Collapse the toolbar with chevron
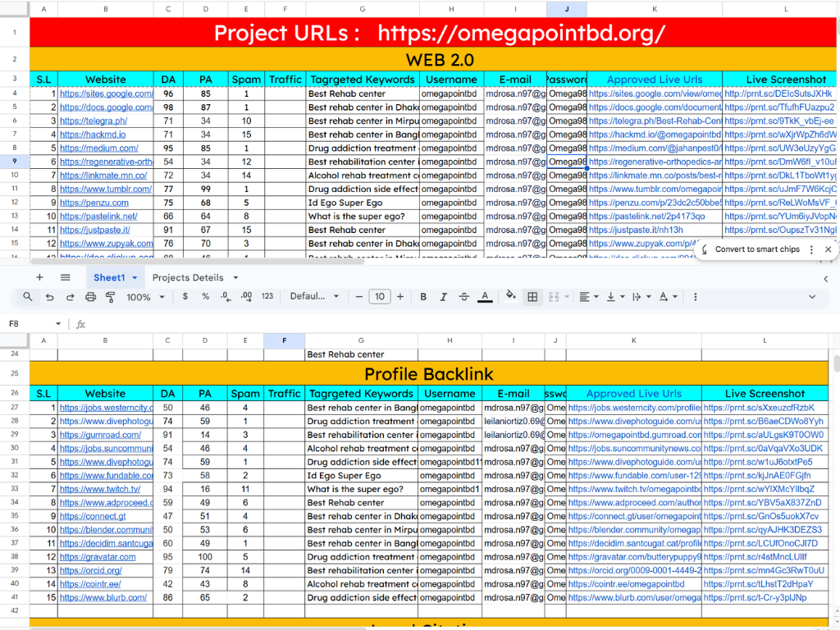 pos(812,297)
